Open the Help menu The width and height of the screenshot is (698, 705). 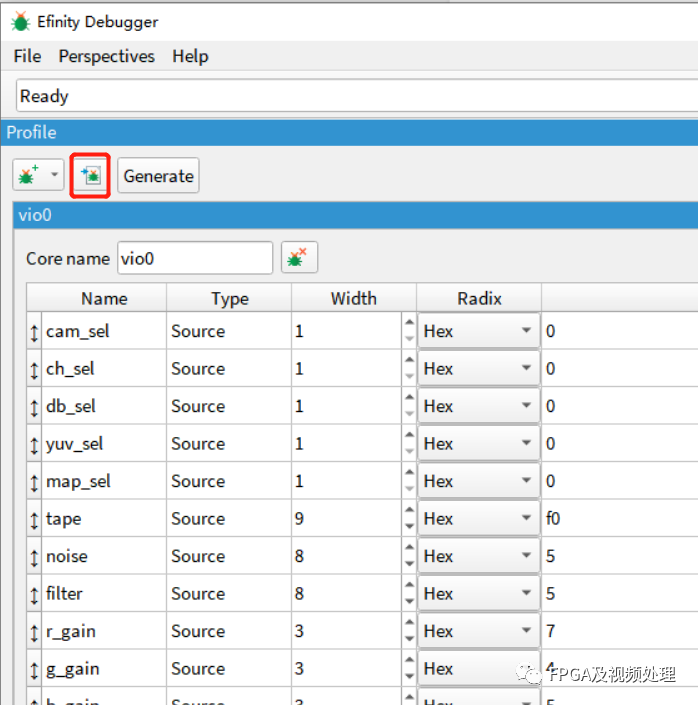[190, 56]
